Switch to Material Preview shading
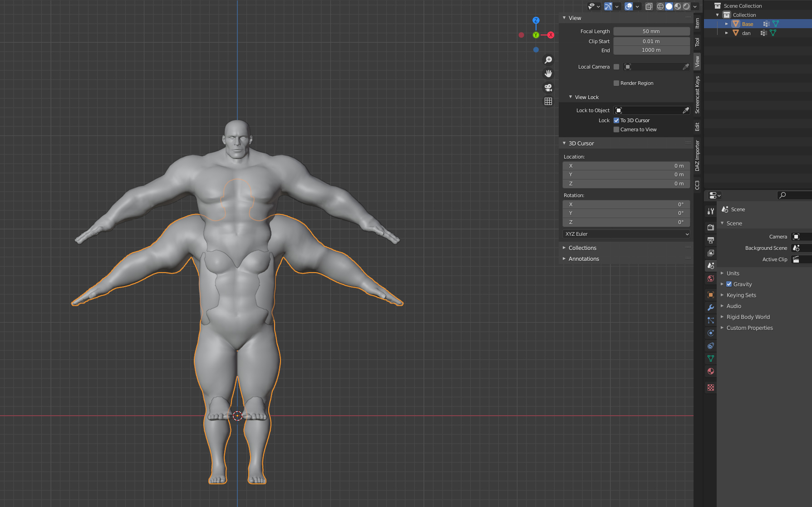The width and height of the screenshot is (812, 507). point(678,6)
